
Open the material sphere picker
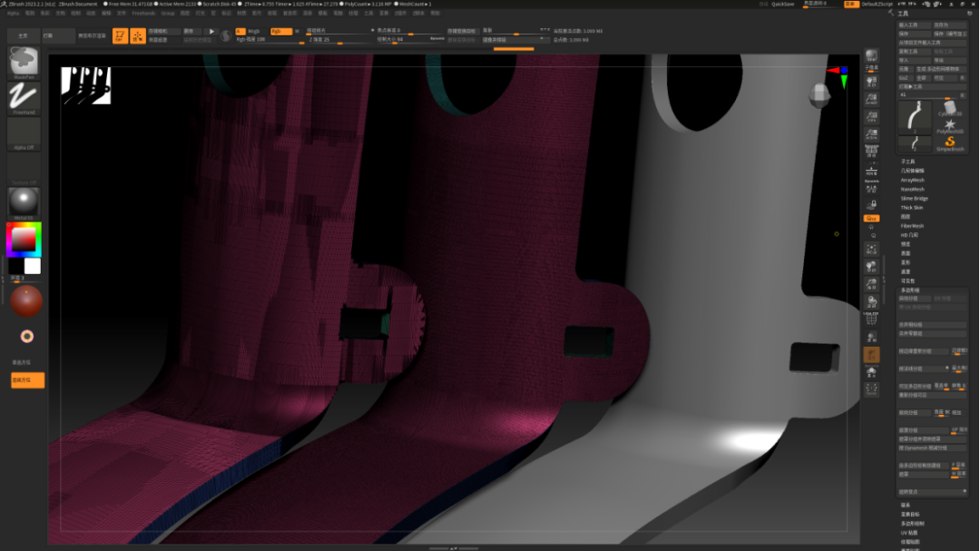click(24, 202)
